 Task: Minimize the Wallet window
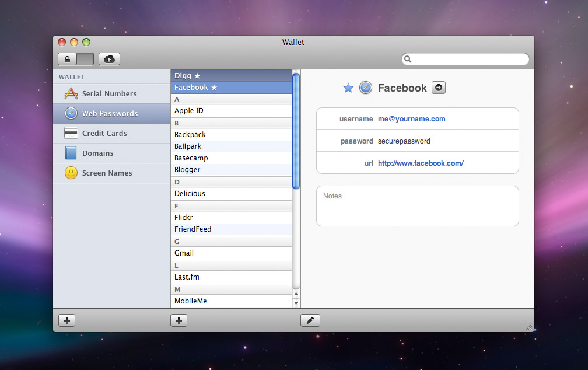point(74,42)
